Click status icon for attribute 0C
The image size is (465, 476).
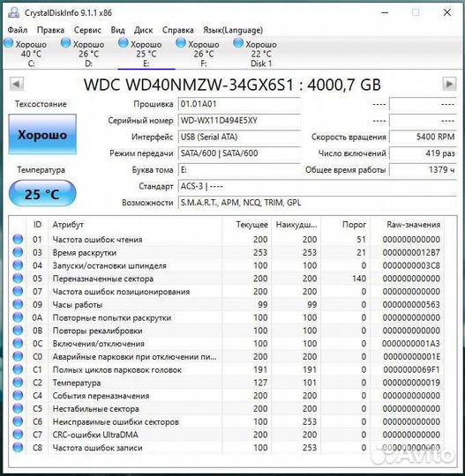(x=18, y=344)
